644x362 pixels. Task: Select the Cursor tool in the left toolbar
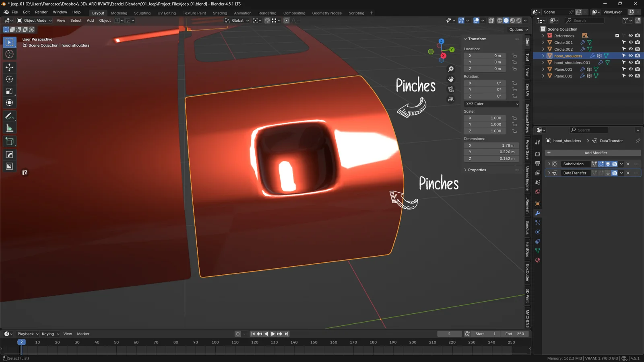pyautogui.click(x=9, y=54)
